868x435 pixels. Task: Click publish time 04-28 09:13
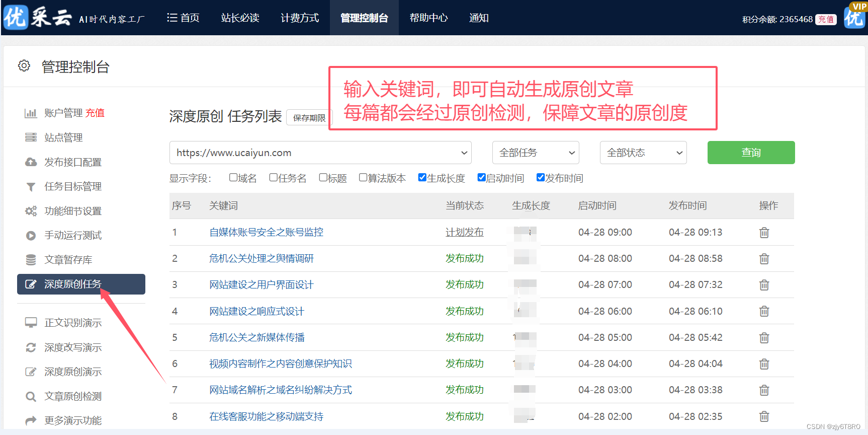click(x=696, y=232)
